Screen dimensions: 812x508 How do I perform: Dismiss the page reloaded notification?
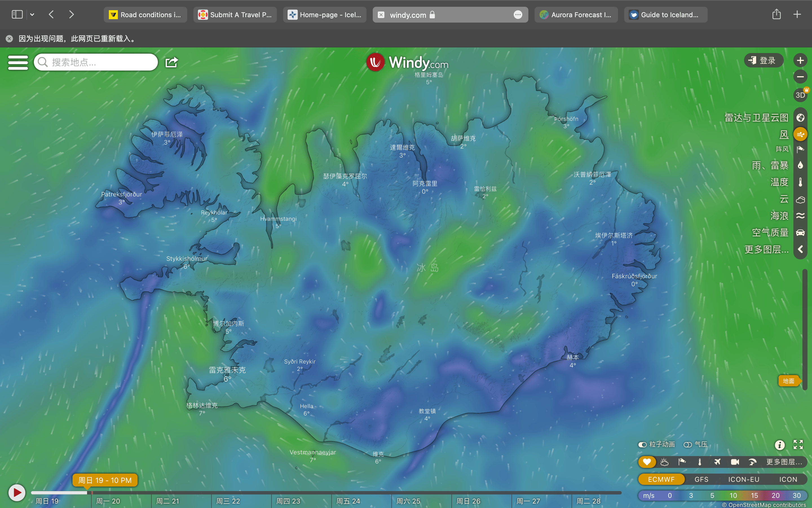pyautogui.click(x=9, y=39)
